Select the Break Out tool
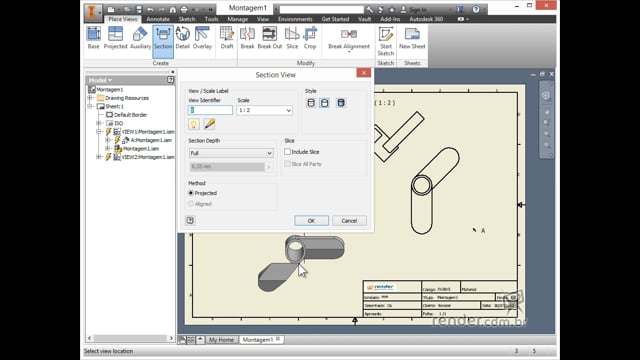640x360 pixels. tap(269, 38)
